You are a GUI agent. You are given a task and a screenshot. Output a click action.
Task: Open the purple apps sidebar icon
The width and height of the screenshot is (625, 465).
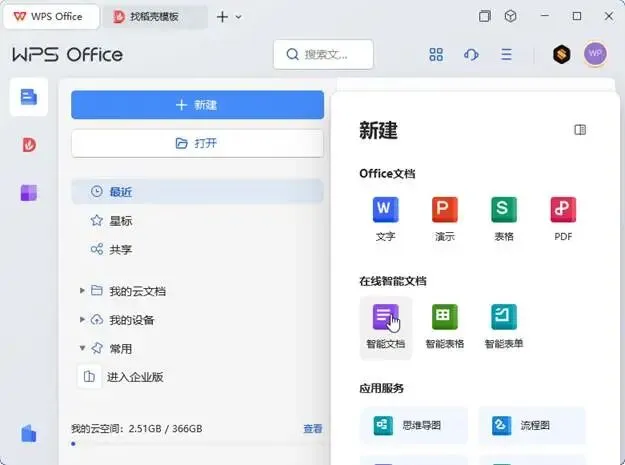point(29,193)
